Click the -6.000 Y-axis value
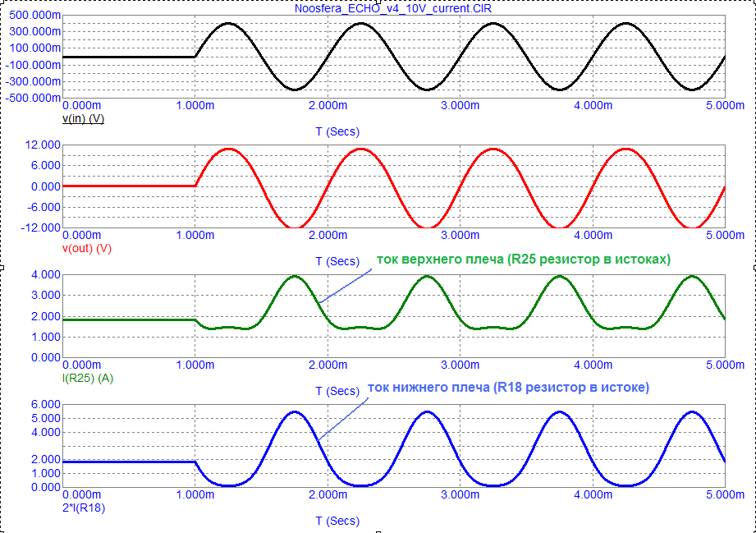This screenshot has height=533, width=756. point(44,208)
